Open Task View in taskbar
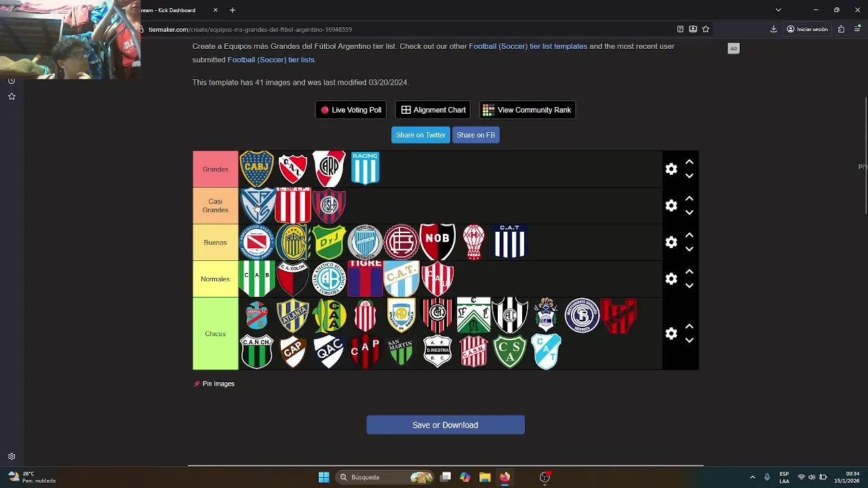The height and width of the screenshot is (488, 868). 446,477
